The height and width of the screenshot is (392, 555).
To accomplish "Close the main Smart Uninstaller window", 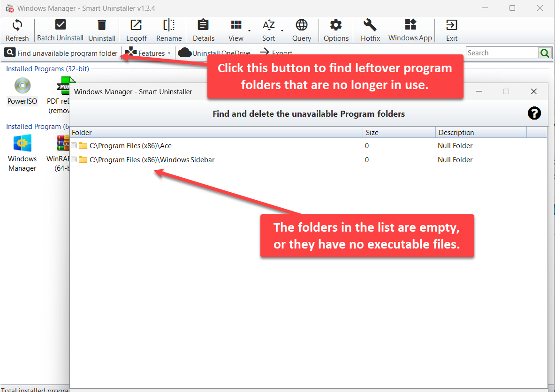I will pos(540,8).
